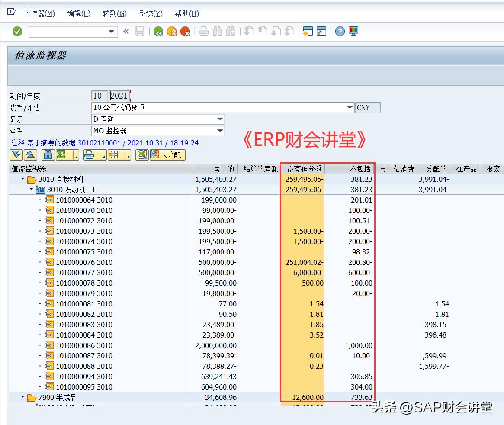Click inside the year field containing 2021

(119, 95)
